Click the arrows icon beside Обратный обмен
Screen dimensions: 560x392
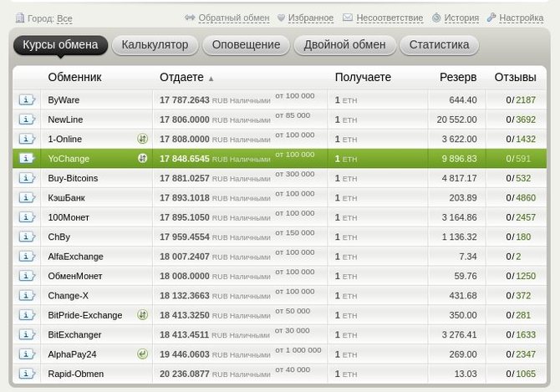click(x=190, y=18)
